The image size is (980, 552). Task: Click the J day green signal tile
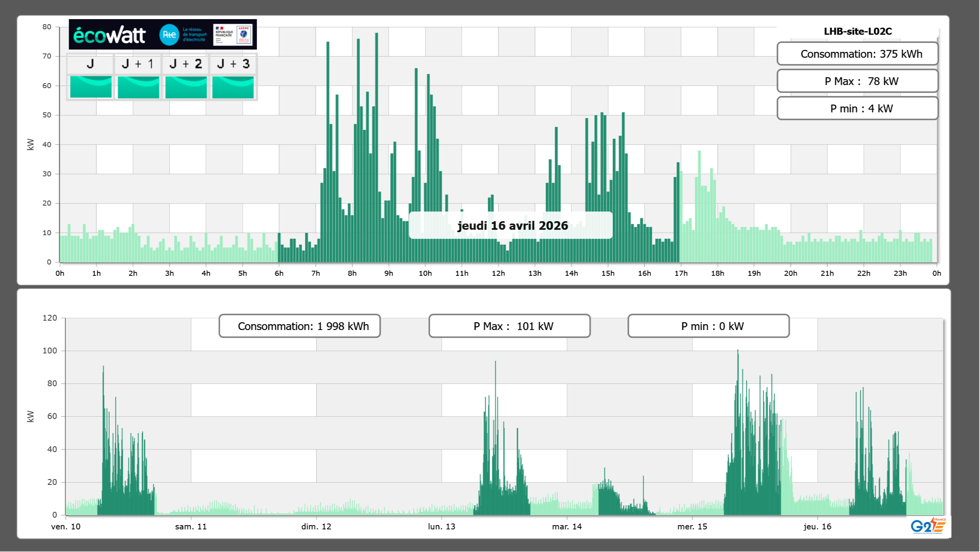click(x=91, y=87)
